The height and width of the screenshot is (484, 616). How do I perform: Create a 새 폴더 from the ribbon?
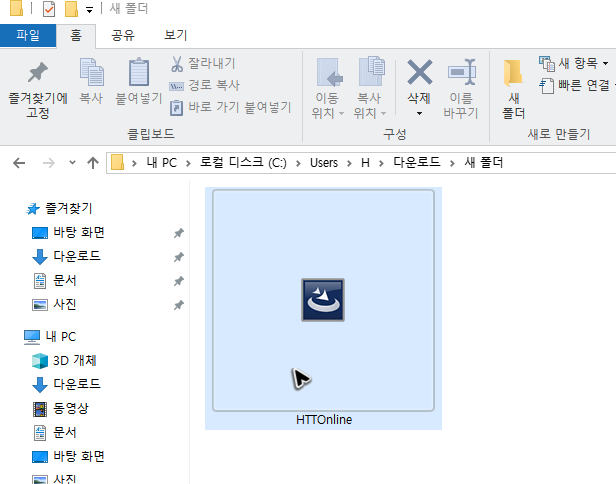point(513,89)
